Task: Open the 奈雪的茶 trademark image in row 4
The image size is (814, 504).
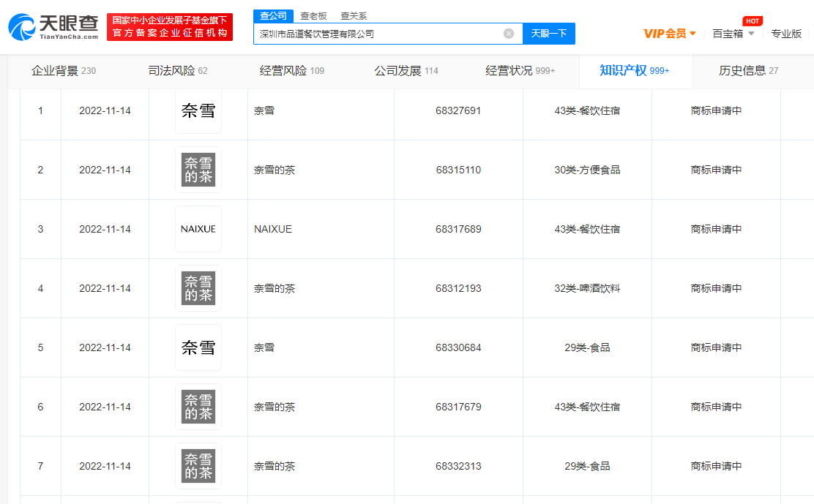Action: pyautogui.click(x=198, y=288)
